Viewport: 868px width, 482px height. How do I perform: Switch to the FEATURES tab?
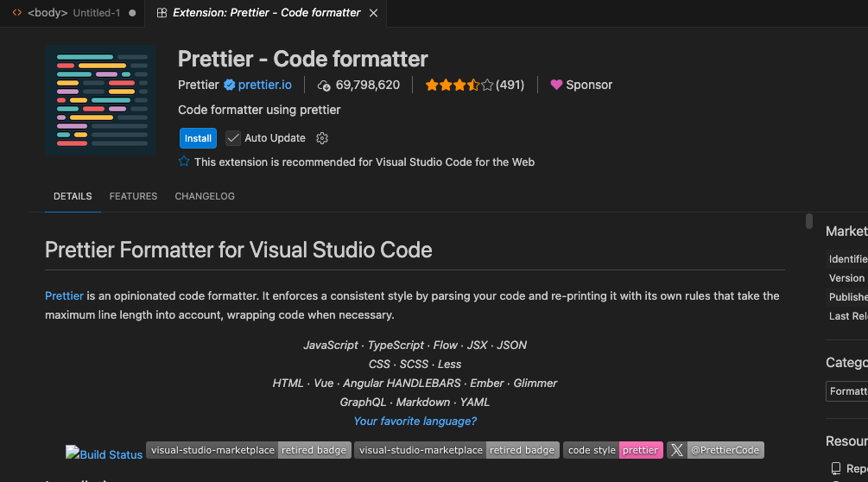[133, 196]
